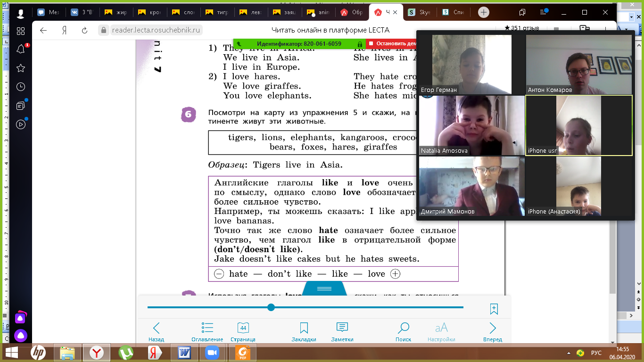This screenshot has height=362, width=644.
Task: Open the Страница page number selector
Action: [x=243, y=332]
